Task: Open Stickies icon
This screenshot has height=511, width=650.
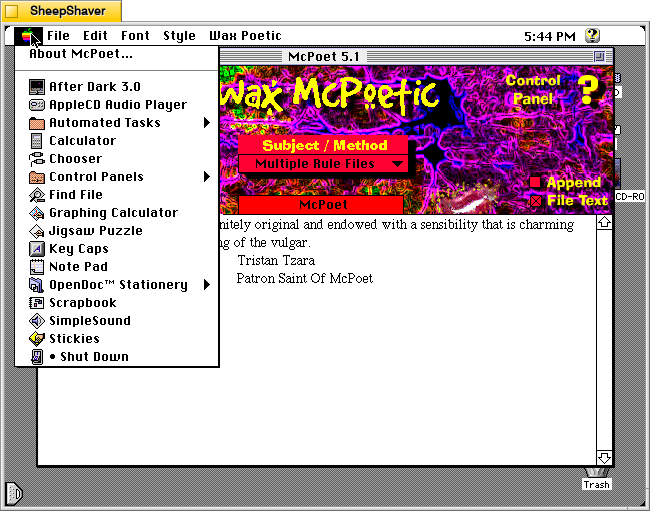Action: 37,339
